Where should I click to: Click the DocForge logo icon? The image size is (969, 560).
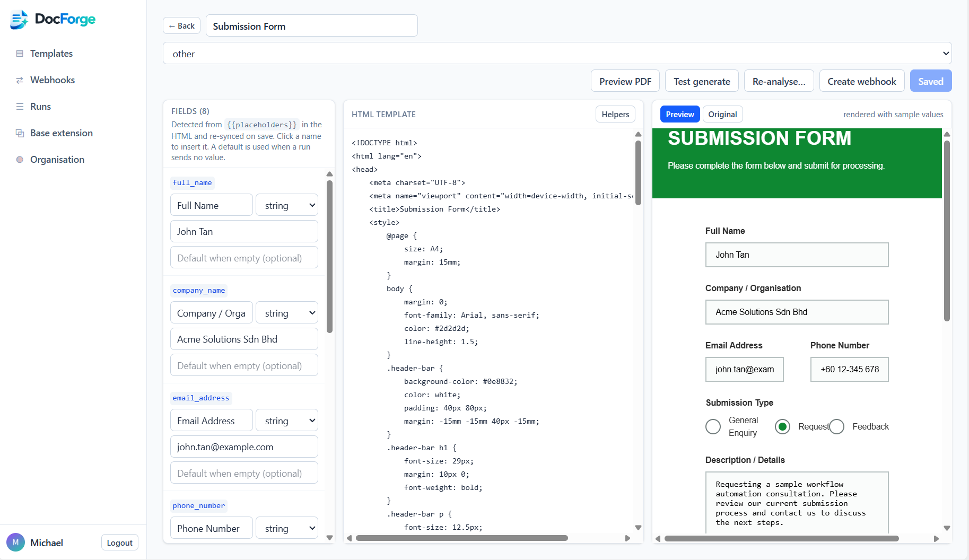tap(19, 20)
